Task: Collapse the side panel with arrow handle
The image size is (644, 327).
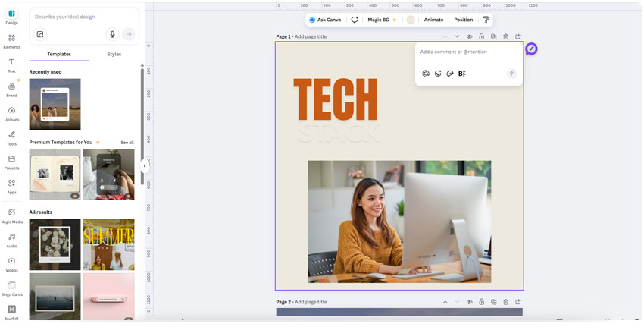Action: pos(145,166)
